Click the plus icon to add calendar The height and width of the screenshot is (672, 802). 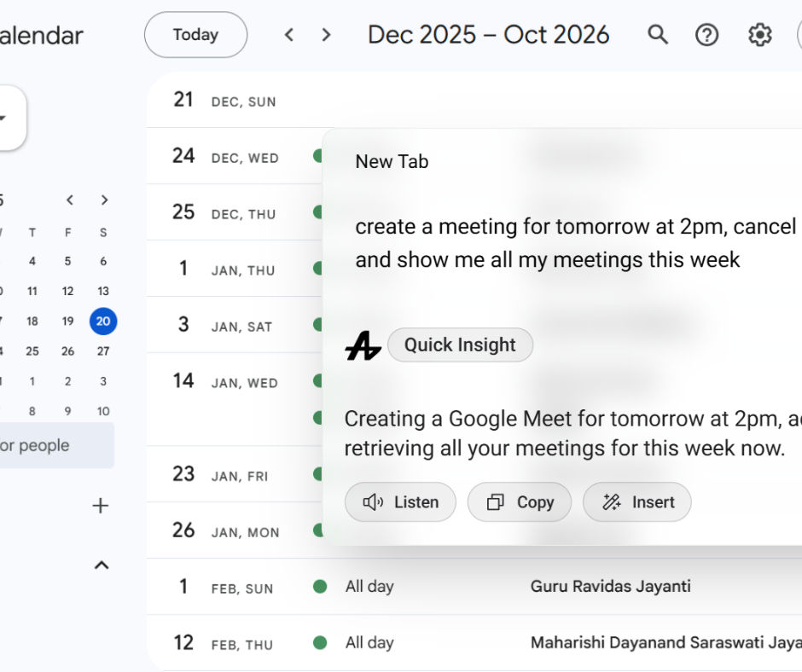[x=101, y=507]
